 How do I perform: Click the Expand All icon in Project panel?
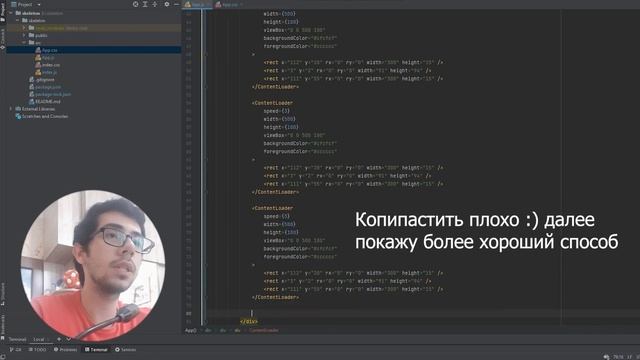point(145,4)
